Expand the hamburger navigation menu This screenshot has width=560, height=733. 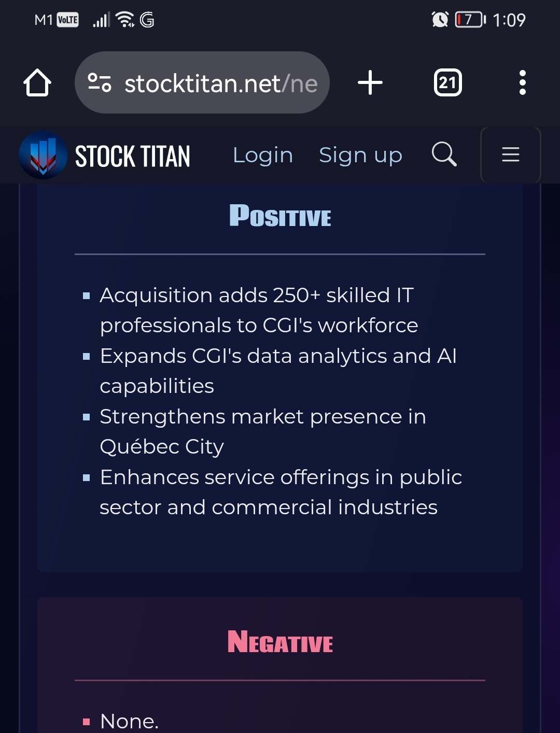coord(511,154)
